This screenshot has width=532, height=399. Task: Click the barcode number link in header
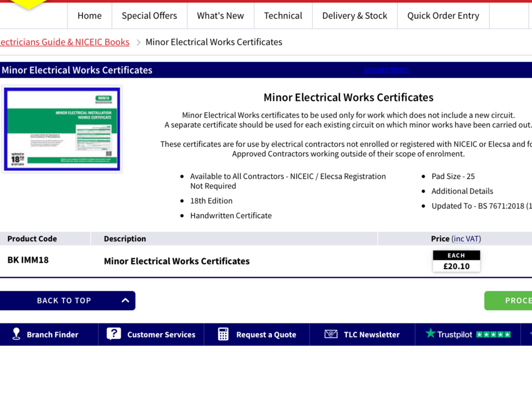tap(386, 70)
